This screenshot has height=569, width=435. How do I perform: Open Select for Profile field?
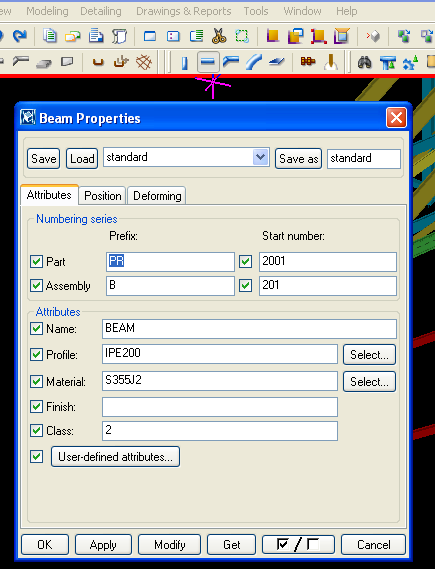click(369, 355)
